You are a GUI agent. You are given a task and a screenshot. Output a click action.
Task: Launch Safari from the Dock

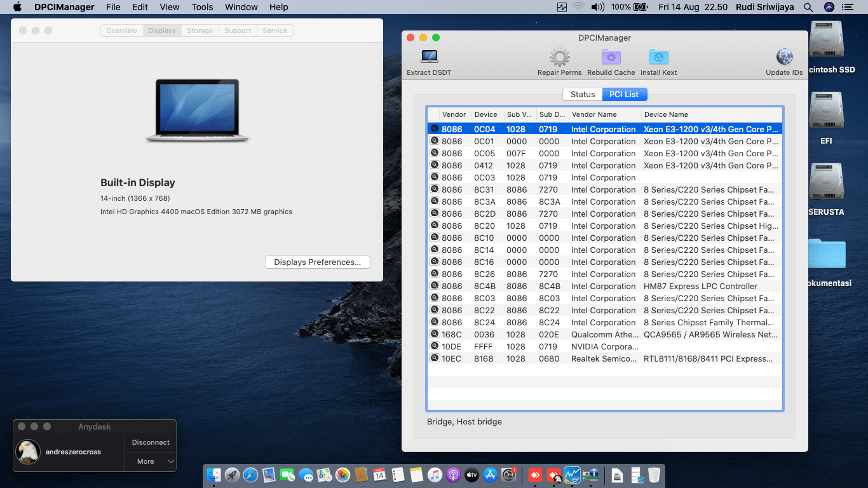click(x=250, y=475)
